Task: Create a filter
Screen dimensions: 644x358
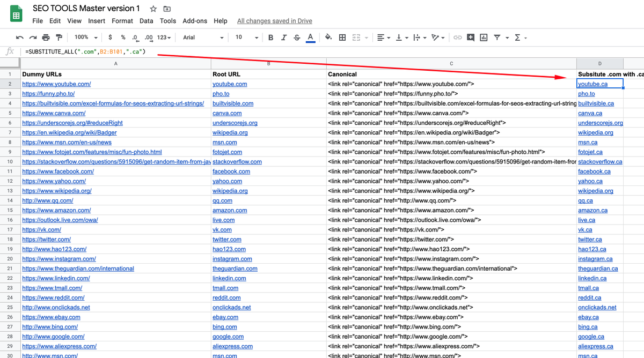Action: pos(497,38)
